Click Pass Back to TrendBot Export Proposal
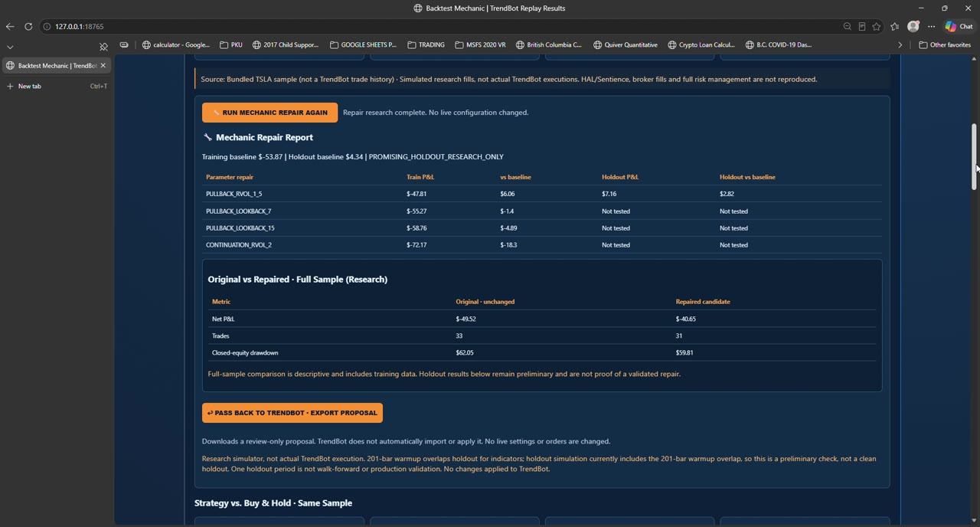This screenshot has height=527, width=980. tap(292, 413)
